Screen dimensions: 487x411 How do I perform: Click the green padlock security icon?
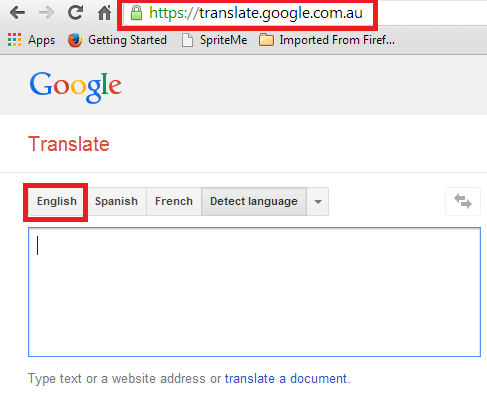(x=136, y=13)
